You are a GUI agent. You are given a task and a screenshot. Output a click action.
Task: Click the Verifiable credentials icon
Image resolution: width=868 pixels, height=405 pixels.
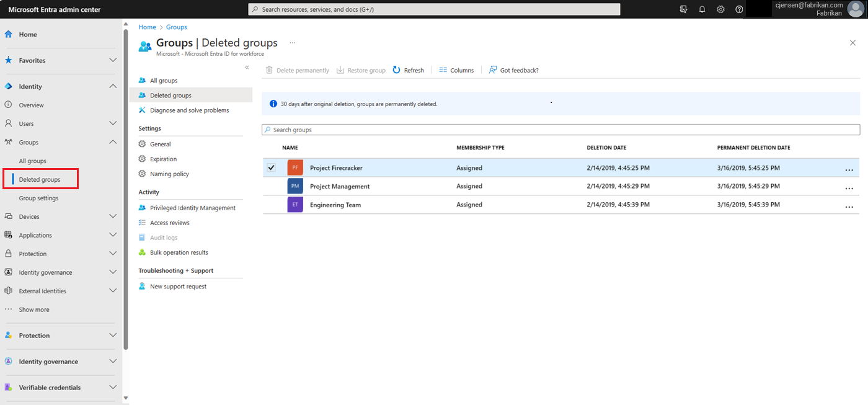click(x=9, y=388)
